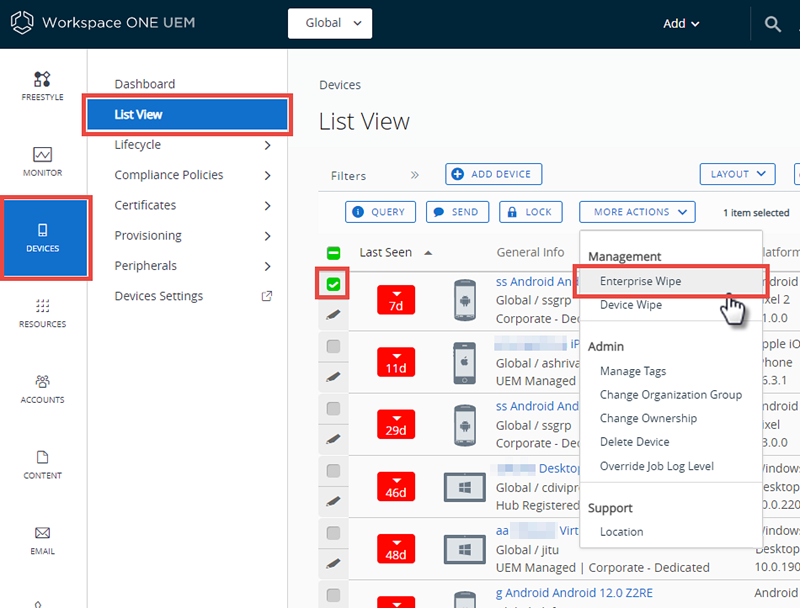Screen dimensions: 800x608
Task: Click the General Info column header
Action: pos(530,252)
